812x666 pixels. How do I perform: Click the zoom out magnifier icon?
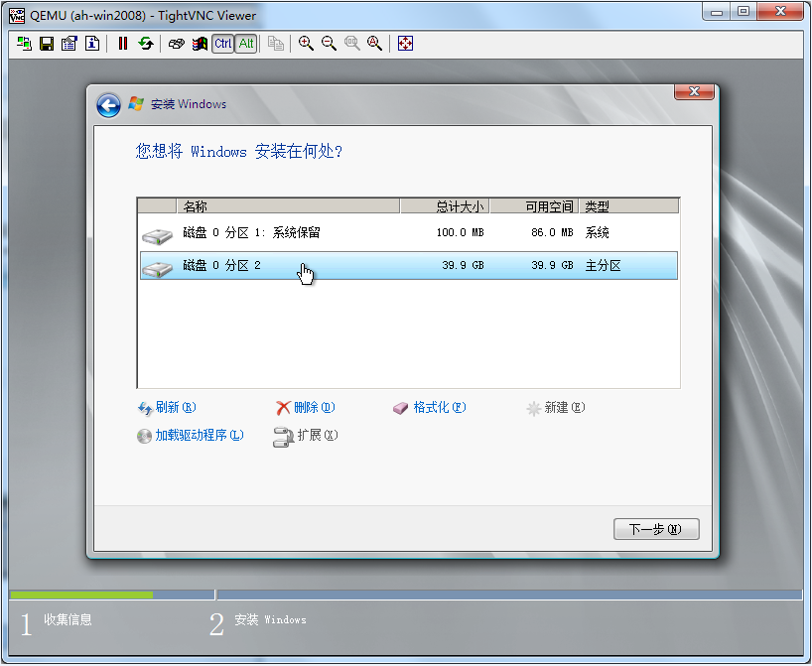tap(329, 44)
